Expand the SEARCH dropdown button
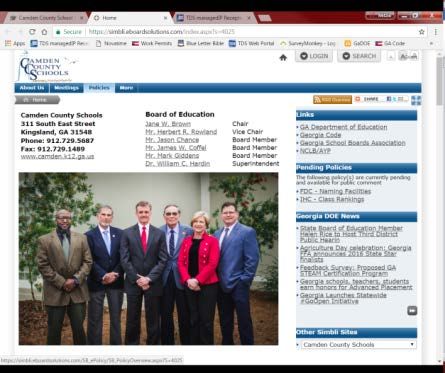445x373 pixels. [359, 56]
